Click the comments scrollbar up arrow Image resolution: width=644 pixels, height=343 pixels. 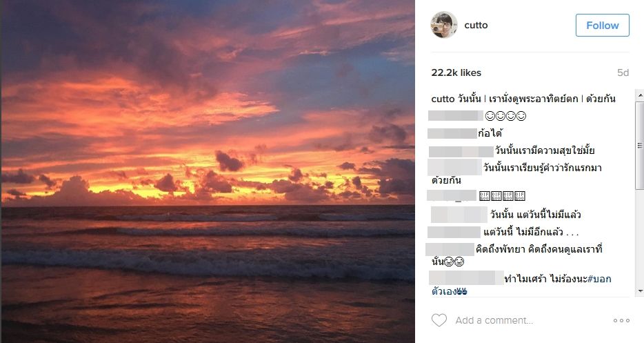click(640, 95)
